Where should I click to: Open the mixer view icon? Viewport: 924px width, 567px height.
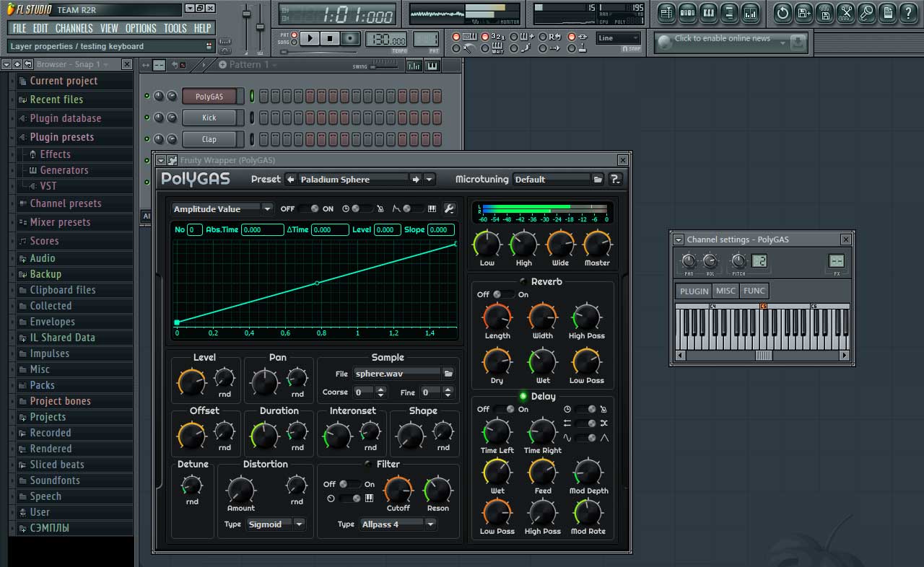tap(751, 12)
